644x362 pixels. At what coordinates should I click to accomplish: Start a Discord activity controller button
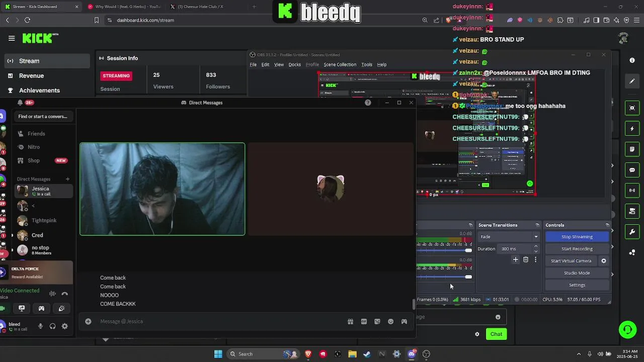pyautogui.click(x=41, y=308)
